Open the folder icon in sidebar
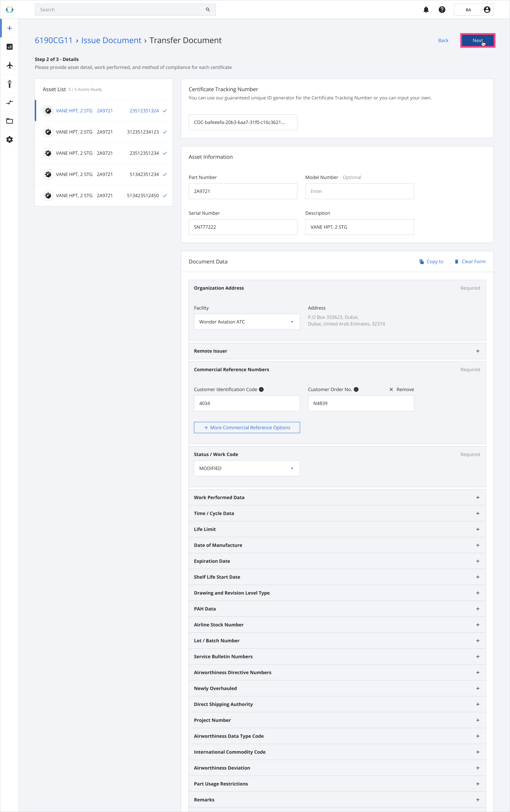Viewport: 510px width, 812px height. pos(9,121)
